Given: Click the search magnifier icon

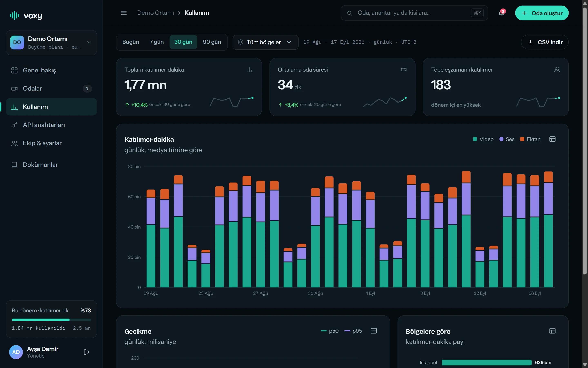Looking at the screenshot, I should [350, 13].
